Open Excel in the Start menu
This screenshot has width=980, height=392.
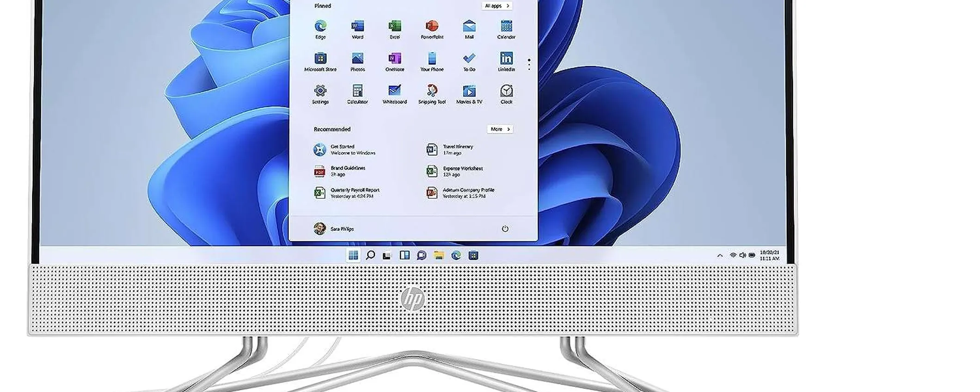395,30
